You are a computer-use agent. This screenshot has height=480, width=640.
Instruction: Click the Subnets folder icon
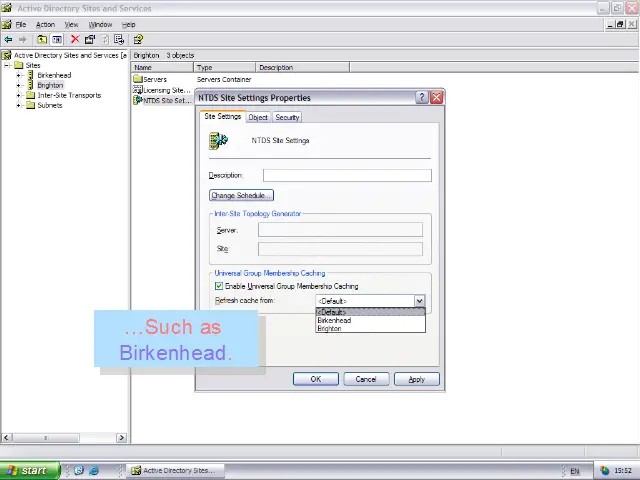coord(31,105)
